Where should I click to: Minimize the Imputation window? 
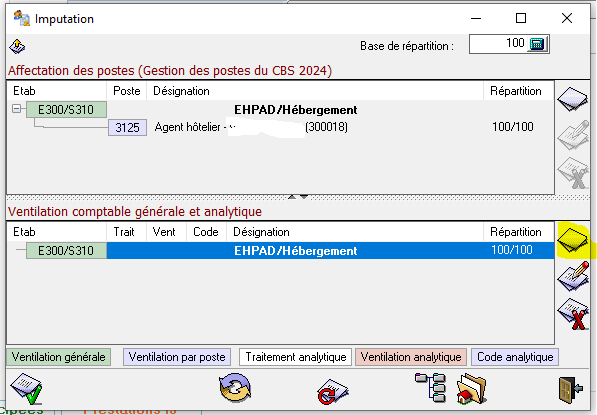(x=476, y=18)
